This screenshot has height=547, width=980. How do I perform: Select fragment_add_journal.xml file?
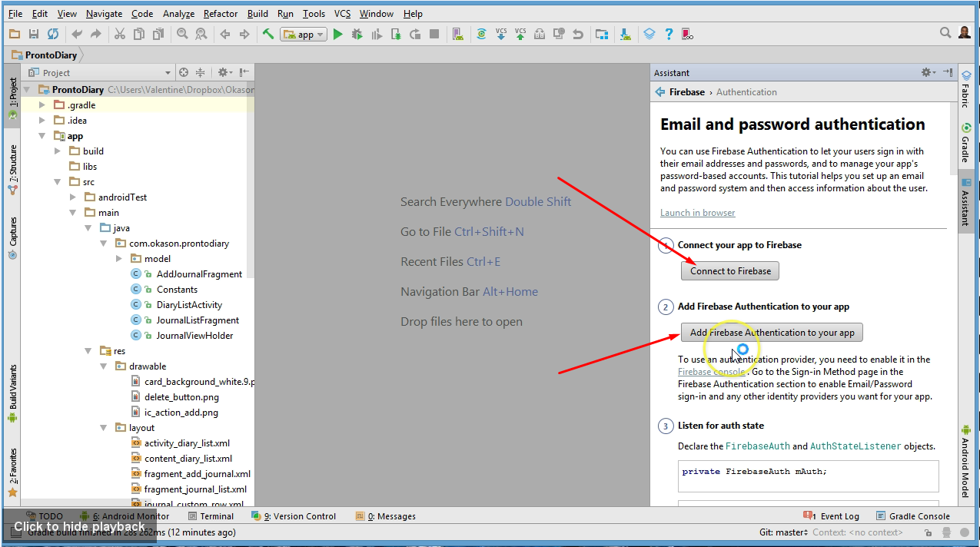click(198, 474)
